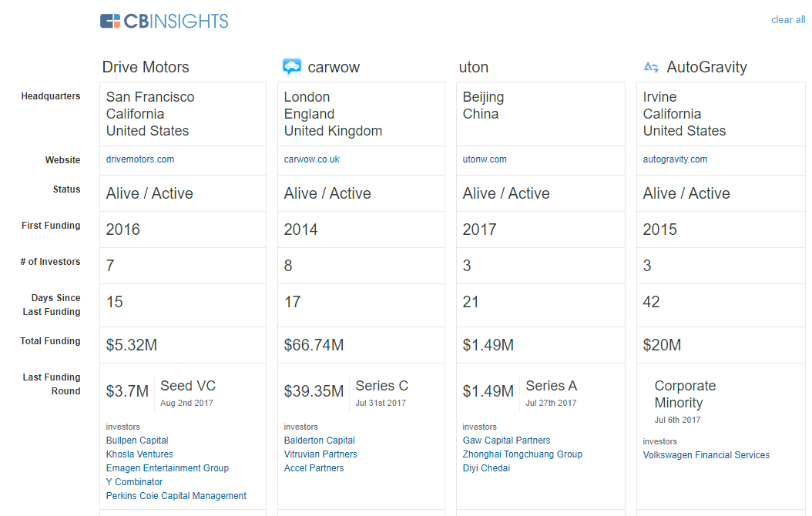
Task: Click the Website row label
Action: pyautogui.click(x=62, y=160)
